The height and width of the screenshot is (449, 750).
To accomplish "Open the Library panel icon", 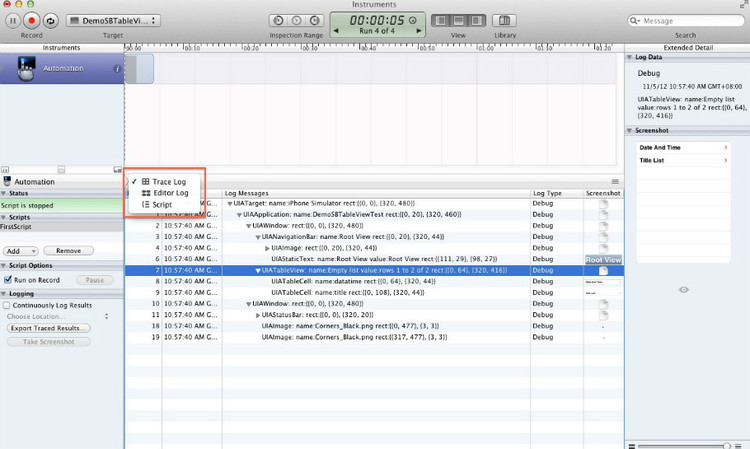I will tap(504, 20).
